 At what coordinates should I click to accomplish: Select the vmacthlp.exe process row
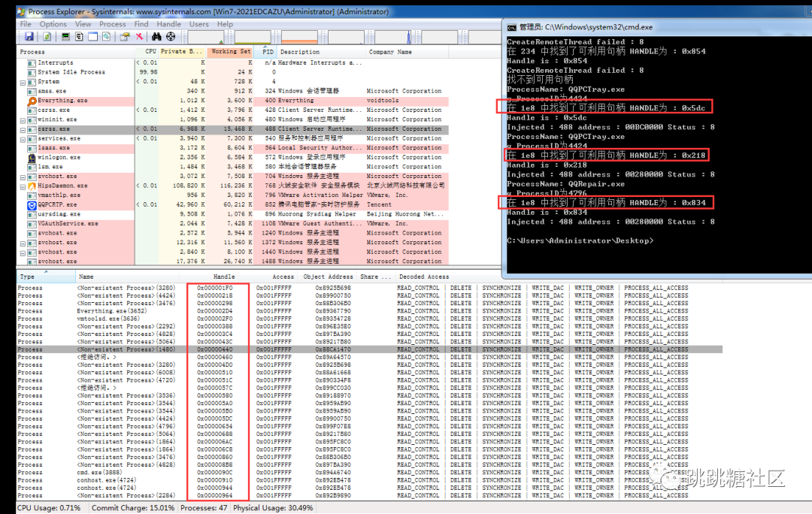pos(233,195)
